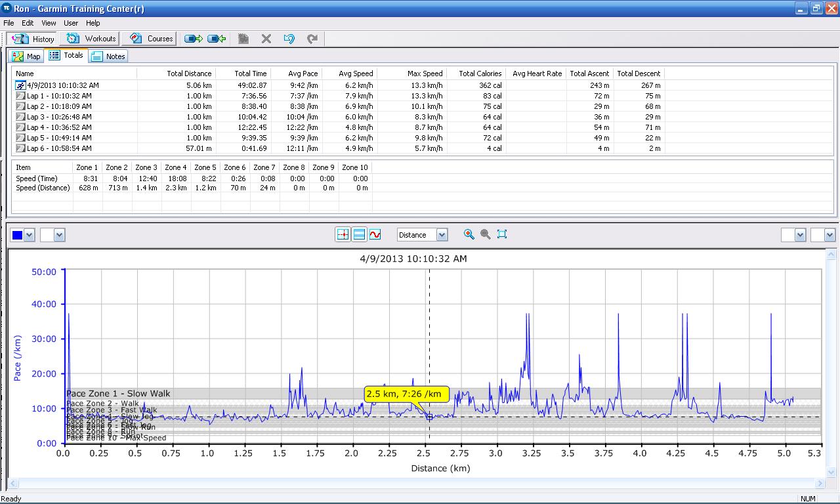Switch to the Map tab
The image size is (840, 504).
point(26,56)
